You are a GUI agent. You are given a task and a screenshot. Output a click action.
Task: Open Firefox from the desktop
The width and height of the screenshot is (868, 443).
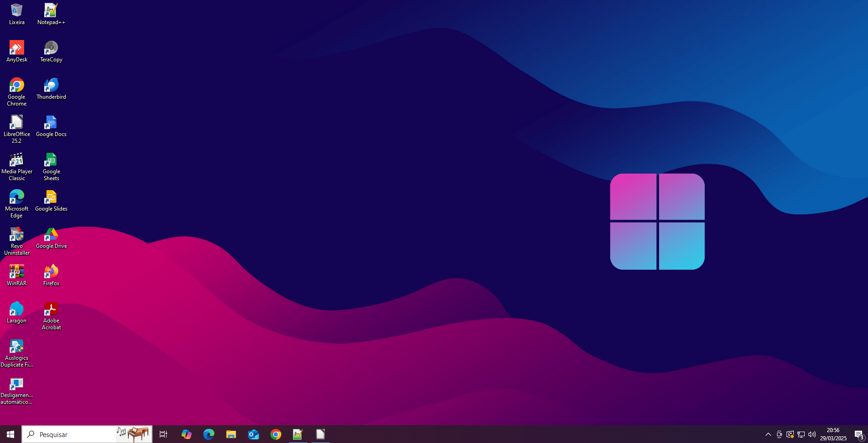51,272
